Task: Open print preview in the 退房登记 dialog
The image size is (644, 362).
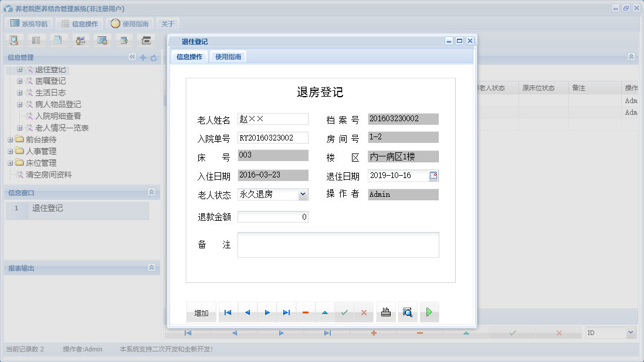Action: coord(408,312)
